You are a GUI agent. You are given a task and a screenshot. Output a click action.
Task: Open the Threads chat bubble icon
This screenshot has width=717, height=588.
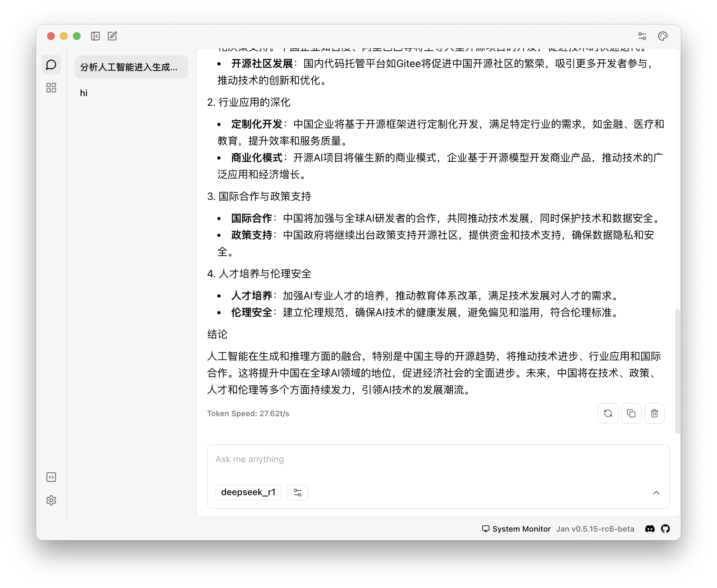coord(51,65)
